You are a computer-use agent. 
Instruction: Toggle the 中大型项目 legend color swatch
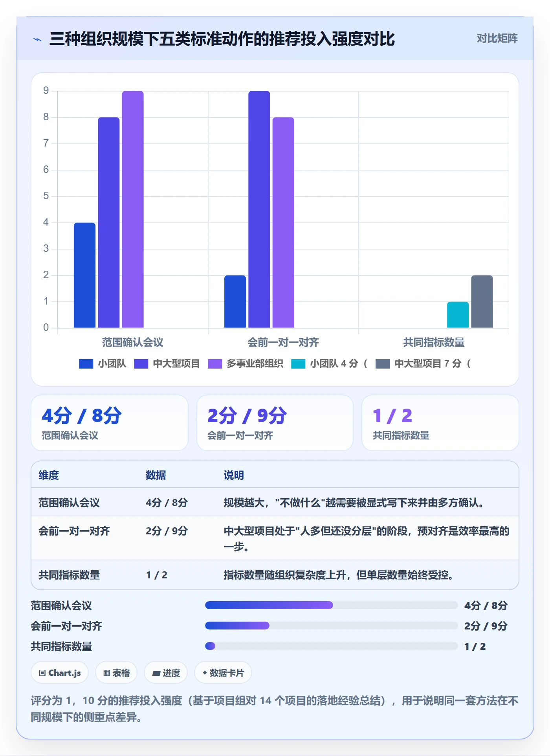[141, 364]
